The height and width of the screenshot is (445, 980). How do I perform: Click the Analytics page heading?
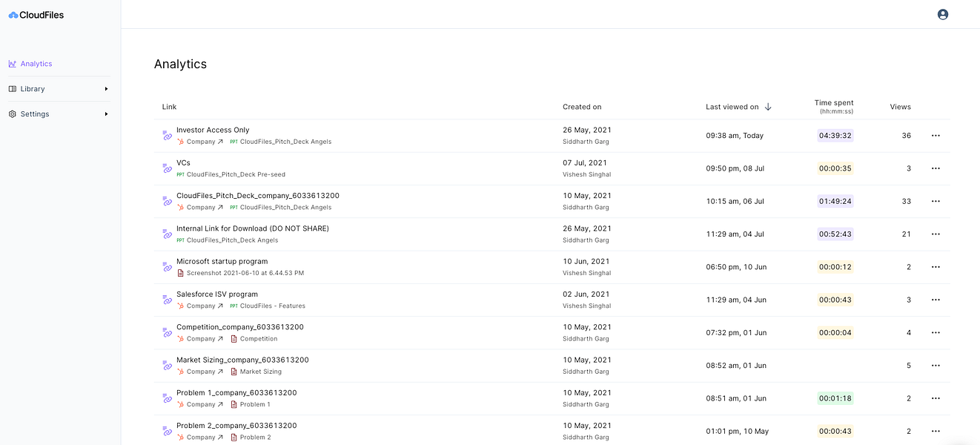(x=180, y=64)
